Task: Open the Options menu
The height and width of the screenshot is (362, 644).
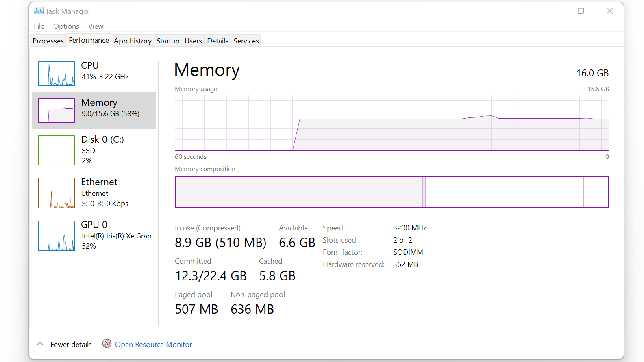Action: click(66, 26)
